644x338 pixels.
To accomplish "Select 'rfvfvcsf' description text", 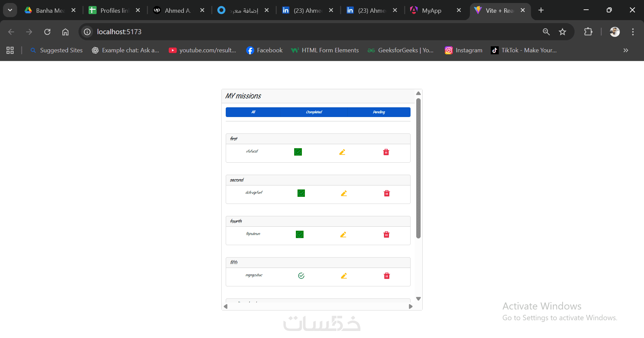I will coord(252,151).
